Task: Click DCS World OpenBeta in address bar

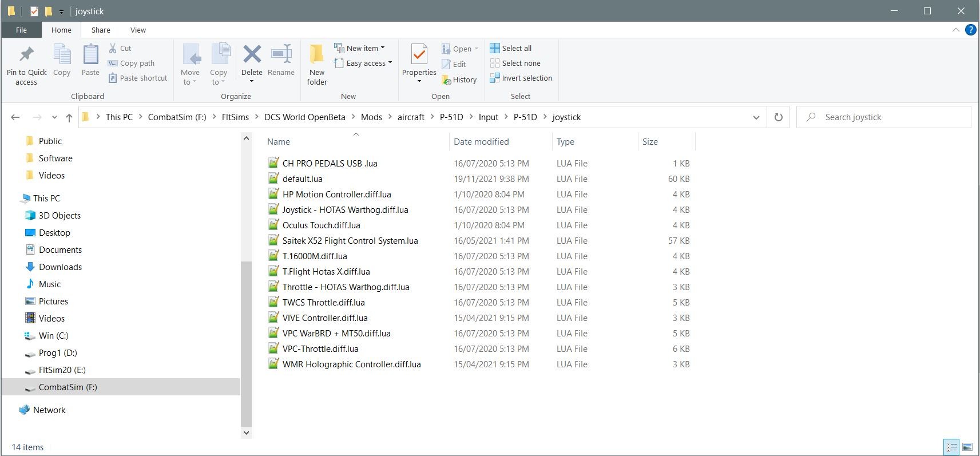Action: pos(304,117)
